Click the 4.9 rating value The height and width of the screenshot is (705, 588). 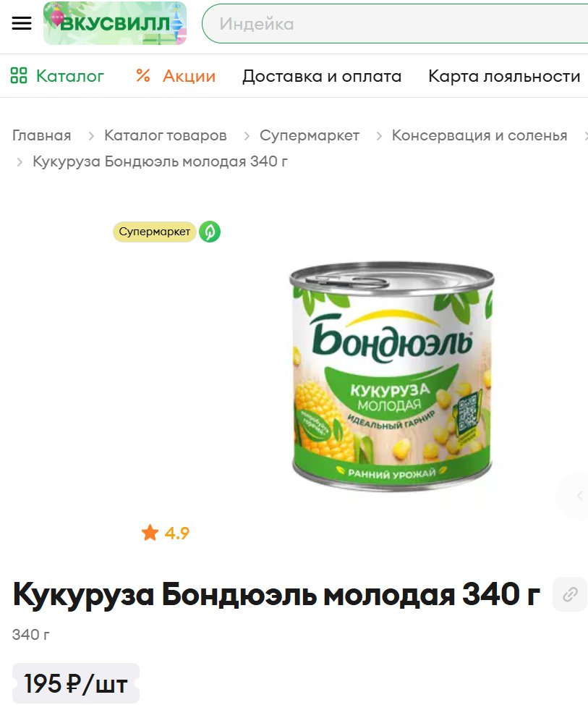point(176,533)
